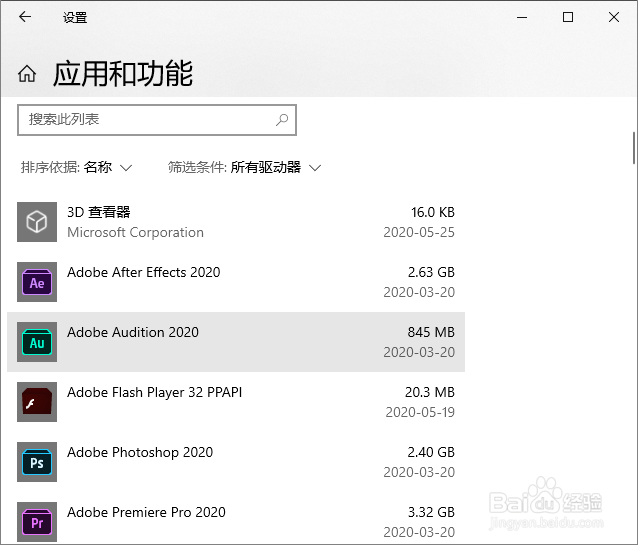
Task: Select the Photoshop Ps icon
Action: click(37, 462)
